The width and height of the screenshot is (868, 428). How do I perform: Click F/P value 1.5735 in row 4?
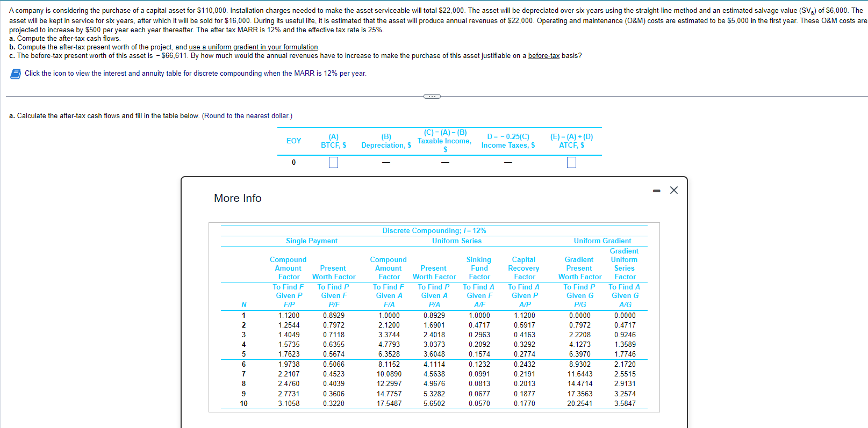coord(289,344)
